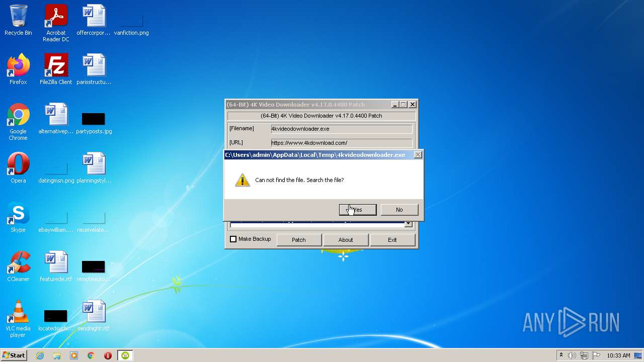
Task: Close the 'Can not find the file' dialog
Action: 418,155
